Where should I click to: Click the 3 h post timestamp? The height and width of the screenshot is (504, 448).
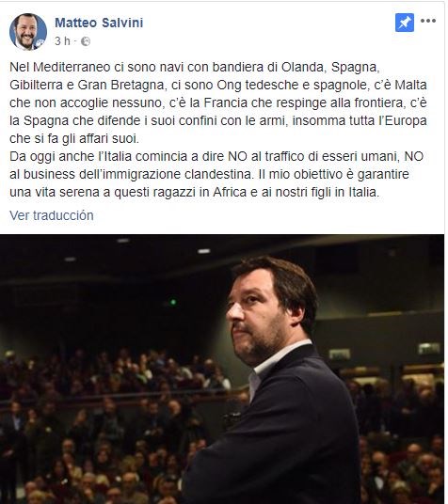(62, 41)
